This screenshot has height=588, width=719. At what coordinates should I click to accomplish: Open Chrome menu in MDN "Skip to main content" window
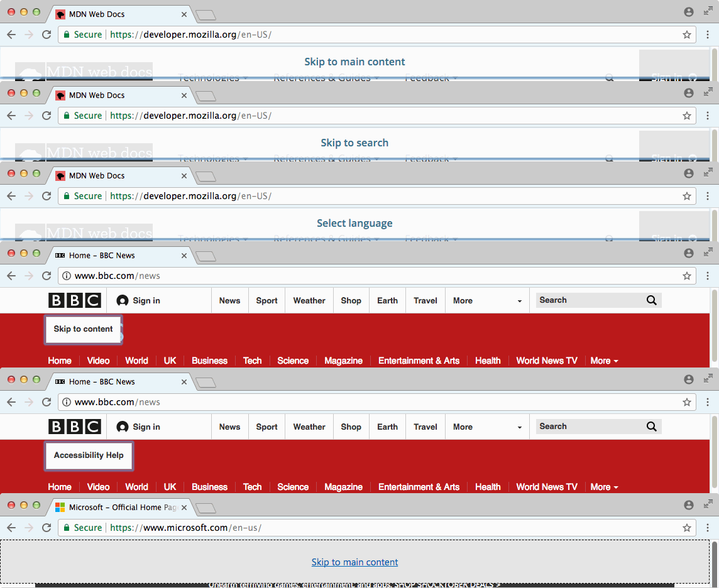pyautogui.click(x=708, y=35)
